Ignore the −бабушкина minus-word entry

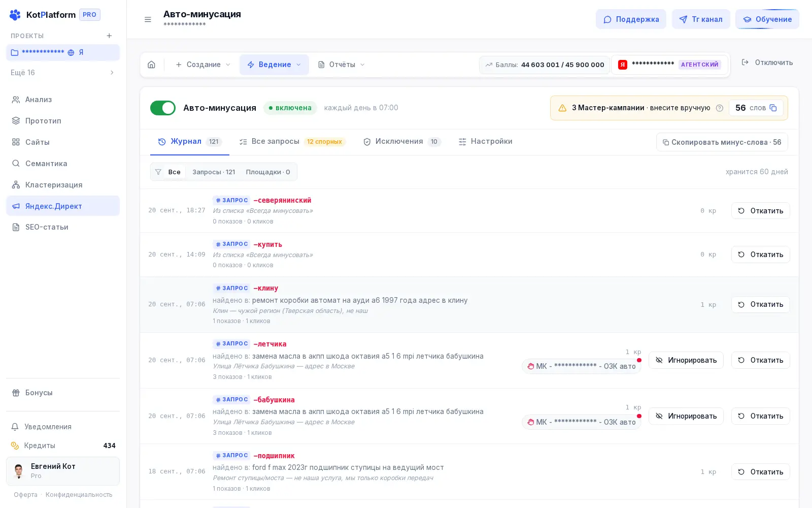(686, 416)
